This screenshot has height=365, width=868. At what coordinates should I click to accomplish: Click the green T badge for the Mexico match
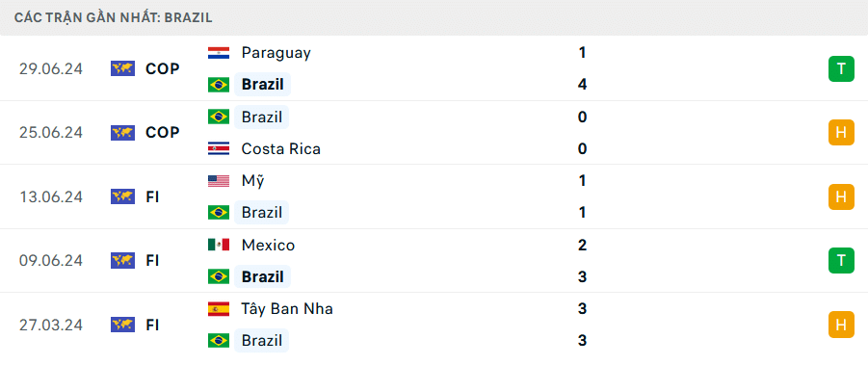(841, 260)
